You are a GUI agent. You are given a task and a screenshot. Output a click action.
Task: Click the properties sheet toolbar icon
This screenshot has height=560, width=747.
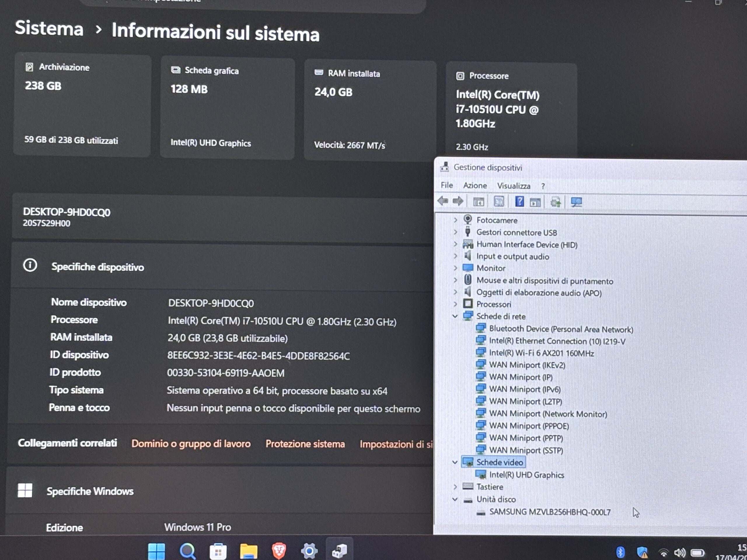tap(499, 202)
